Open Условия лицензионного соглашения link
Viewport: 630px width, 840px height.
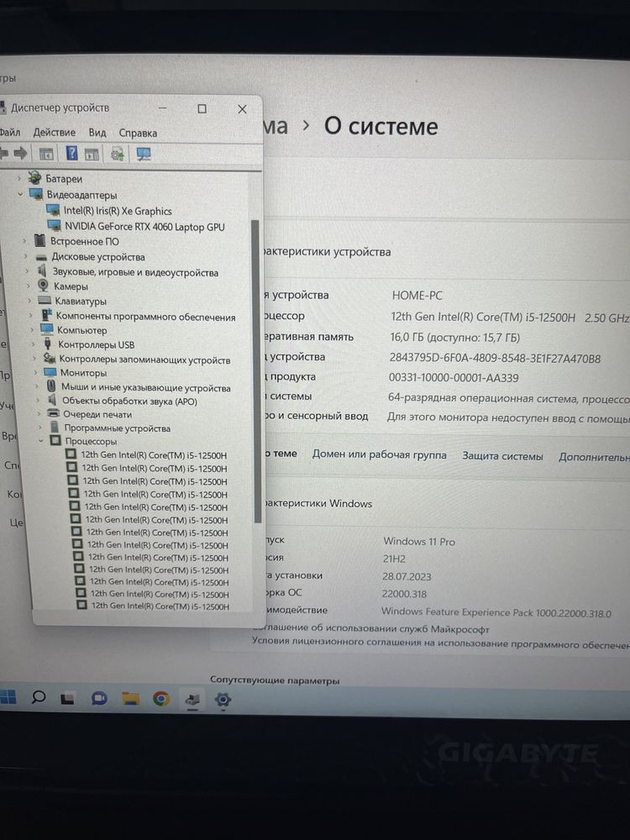(x=440, y=643)
